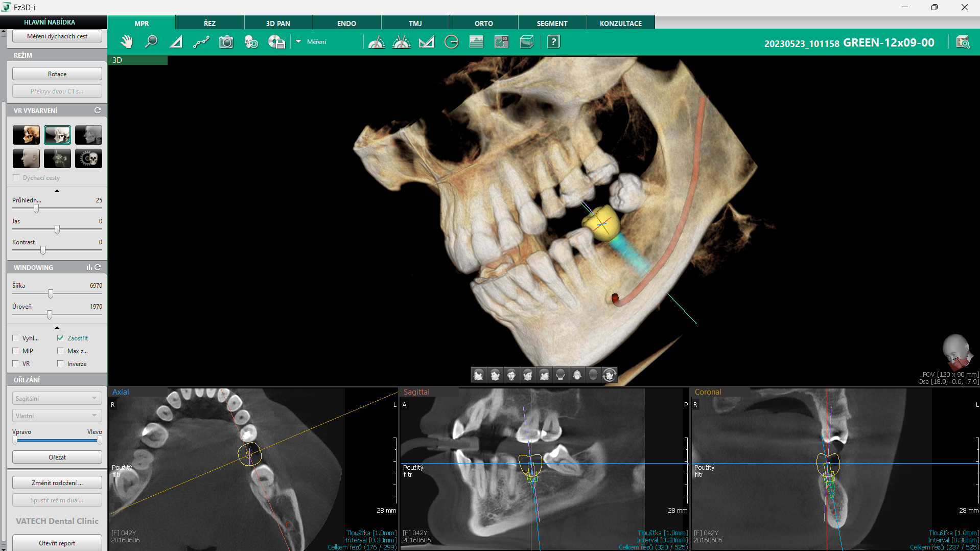The image size is (980, 551).
Task: Select the single angle protractor tool
Action: coord(377,42)
